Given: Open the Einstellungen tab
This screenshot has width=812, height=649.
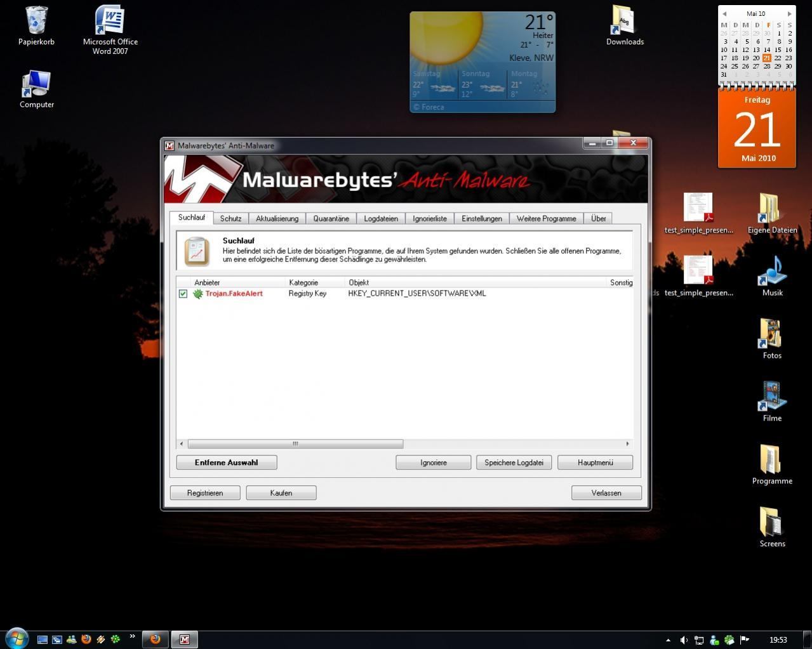Looking at the screenshot, I should point(481,218).
